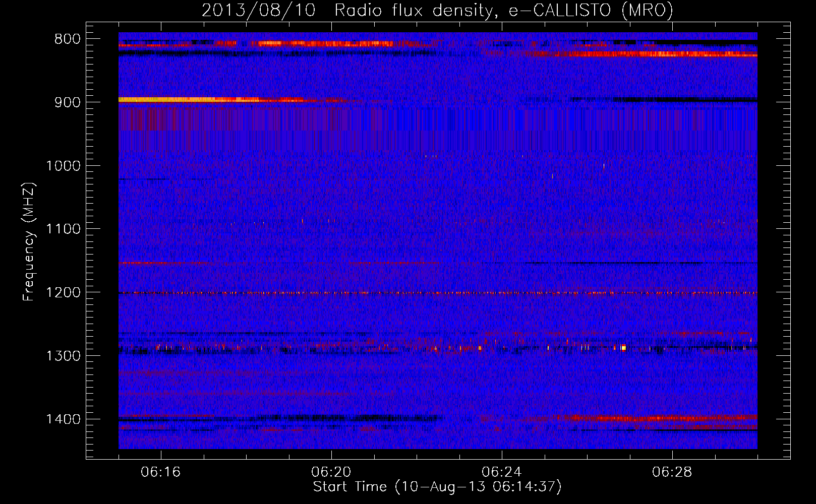The height and width of the screenshot is (504, 816).
Task: Click the 800 frequency tick label
Action: (67, 39)
